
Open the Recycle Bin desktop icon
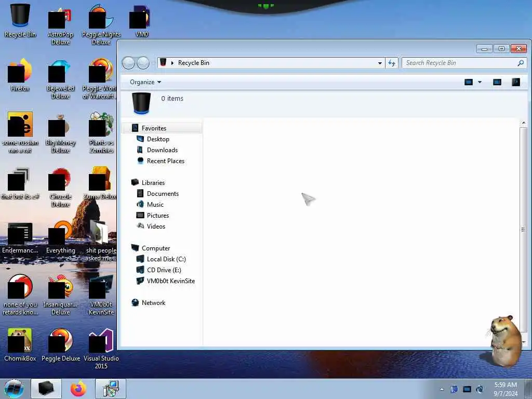click(x=20, y=20)
